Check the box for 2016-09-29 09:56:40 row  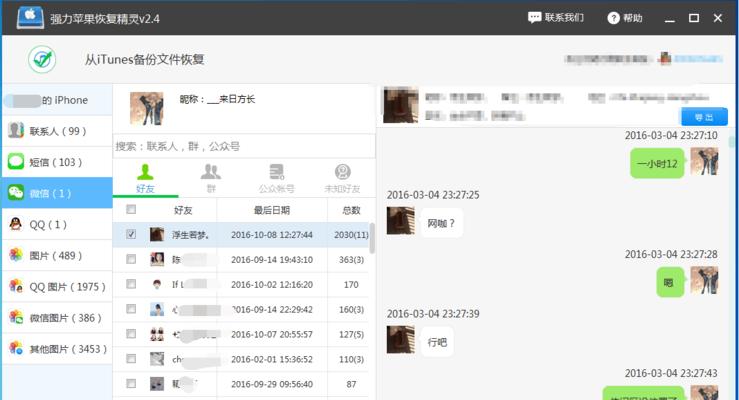coord(131,384)
